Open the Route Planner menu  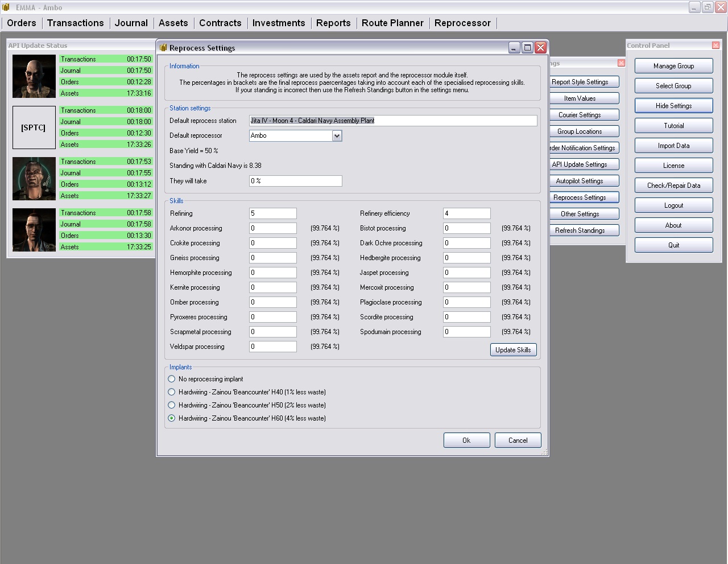[x=393, y=23]
